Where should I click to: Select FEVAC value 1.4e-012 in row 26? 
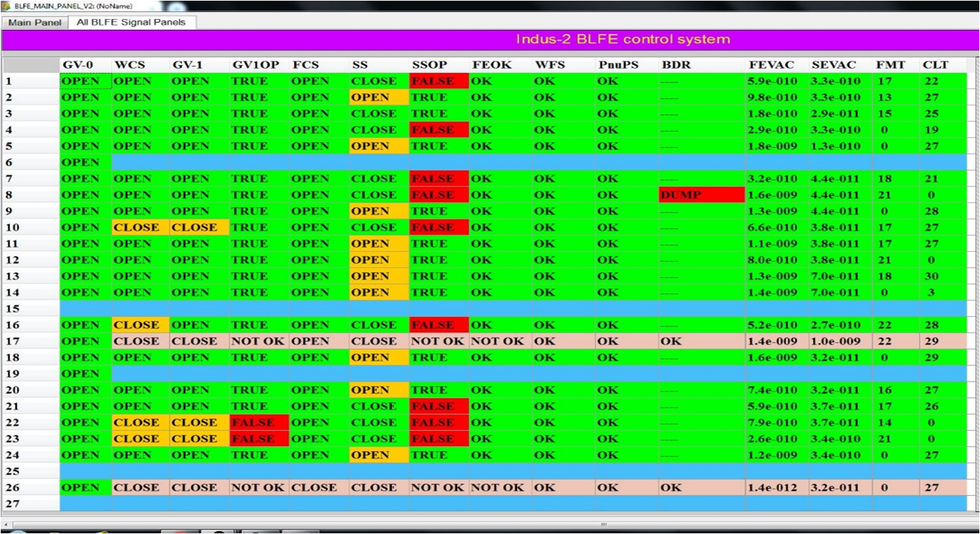tap(777, 488)
